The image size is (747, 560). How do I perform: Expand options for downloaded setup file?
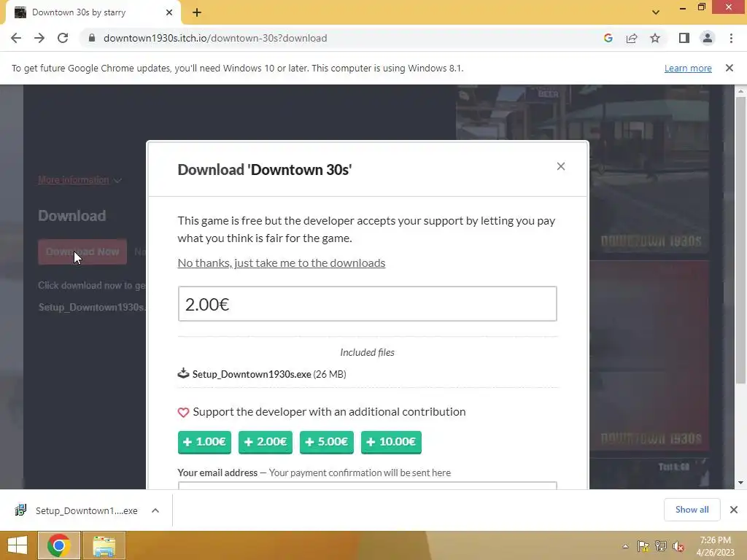point(155,510)
